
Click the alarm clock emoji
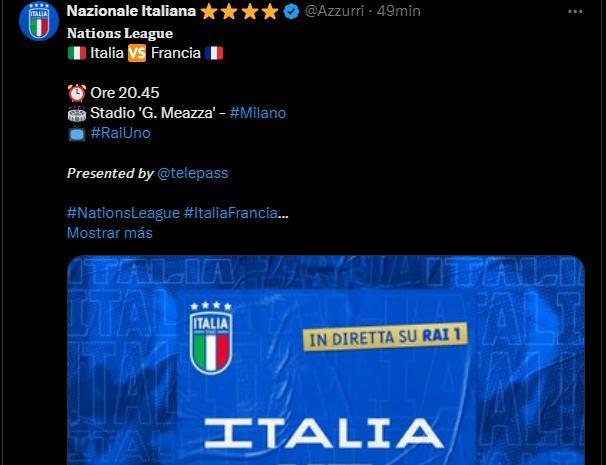coord(77,93)
